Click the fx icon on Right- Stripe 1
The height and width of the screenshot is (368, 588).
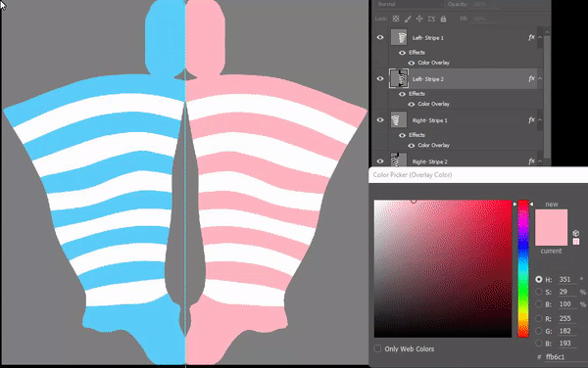coord(531,120)
